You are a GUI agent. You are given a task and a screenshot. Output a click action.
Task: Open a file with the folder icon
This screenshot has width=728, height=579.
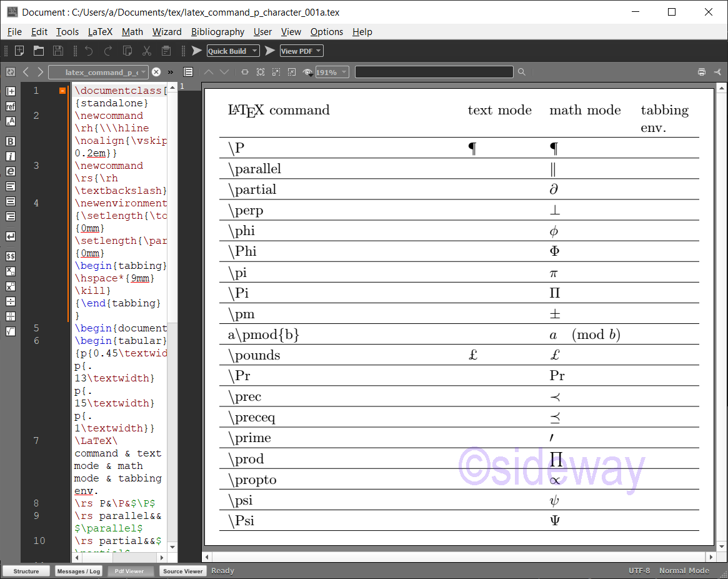39,51
